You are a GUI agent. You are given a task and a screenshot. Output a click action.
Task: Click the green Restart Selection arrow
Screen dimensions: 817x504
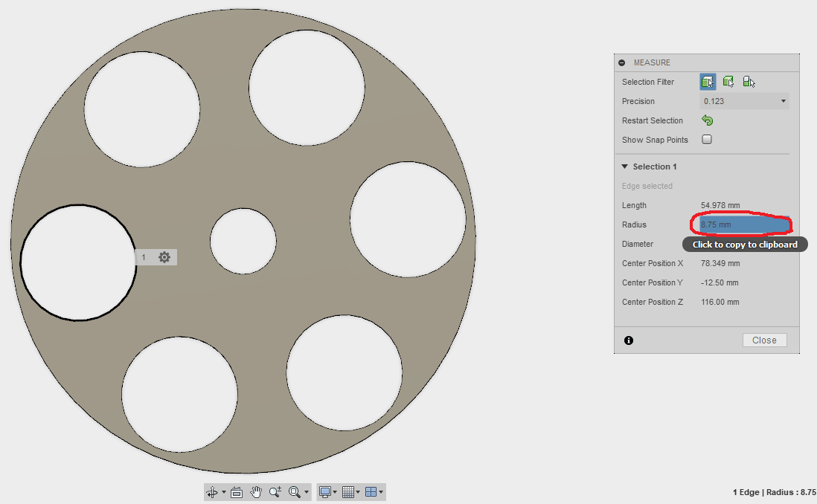(x=707, y=120)
